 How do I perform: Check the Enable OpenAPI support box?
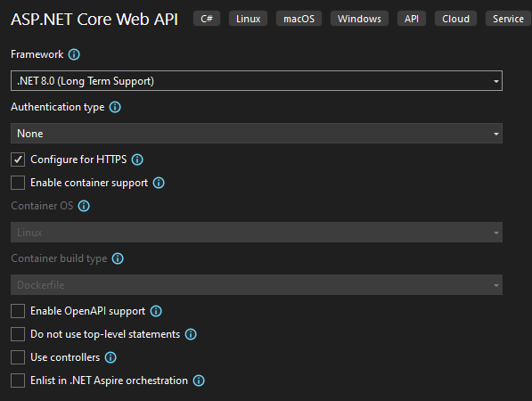point(18,311)
